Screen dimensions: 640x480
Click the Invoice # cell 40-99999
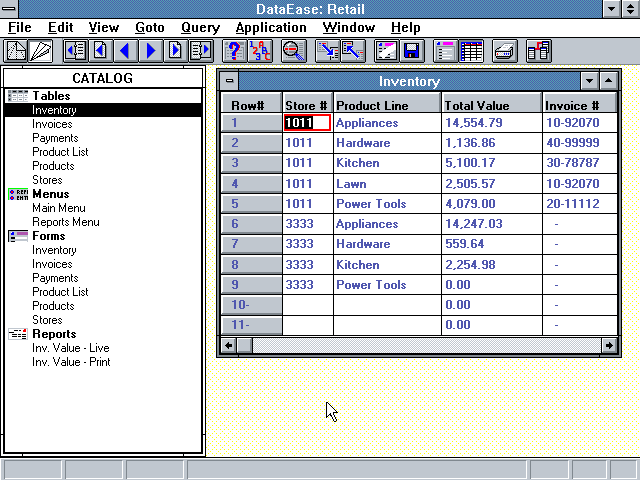click(579, 143)
